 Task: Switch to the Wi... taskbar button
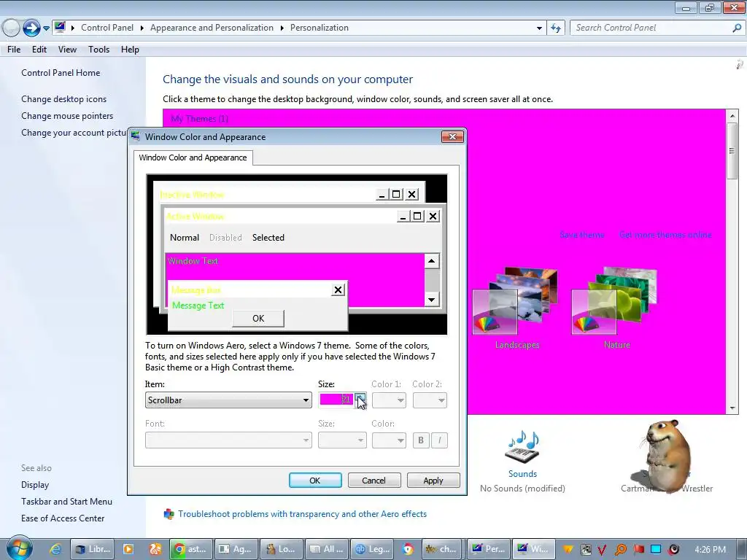coord(534,549)
